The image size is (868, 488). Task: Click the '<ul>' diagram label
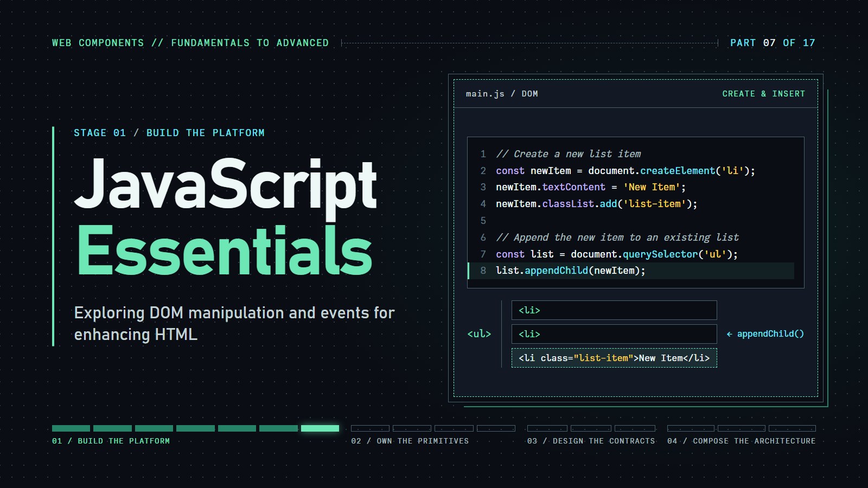479,334
